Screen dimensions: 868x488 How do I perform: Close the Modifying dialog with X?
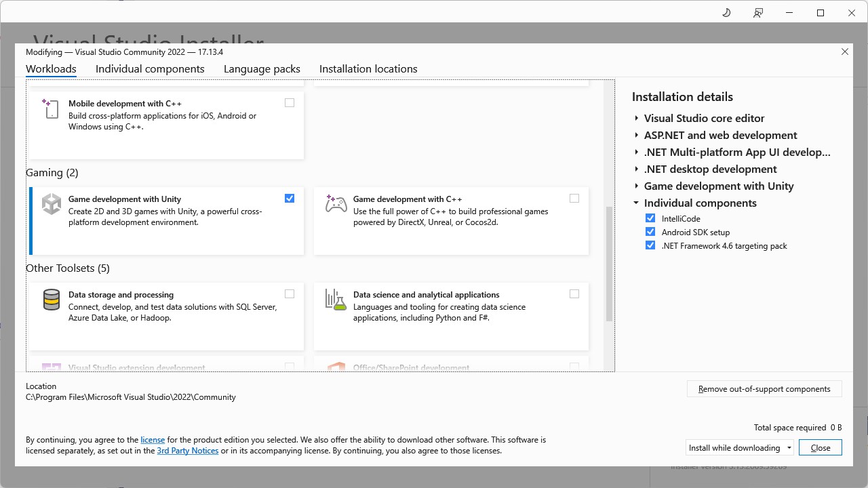click(x=845, y=52)
